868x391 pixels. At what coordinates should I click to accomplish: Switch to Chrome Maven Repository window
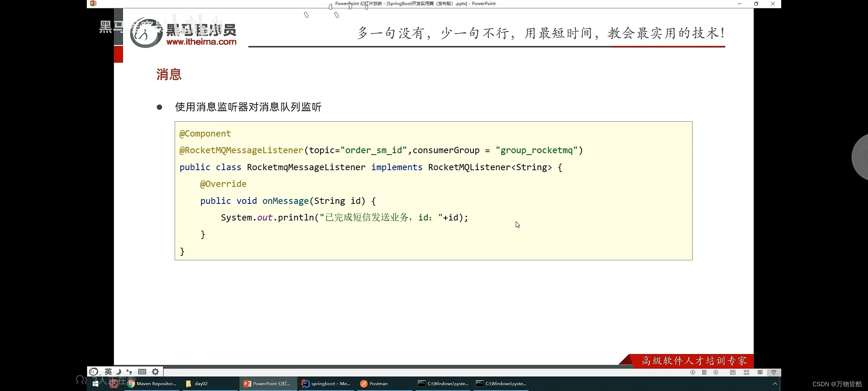click(x=152, y=384)
